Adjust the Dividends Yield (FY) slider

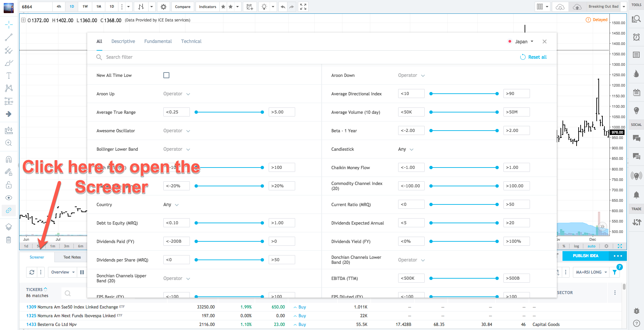[x=464, y=241]
